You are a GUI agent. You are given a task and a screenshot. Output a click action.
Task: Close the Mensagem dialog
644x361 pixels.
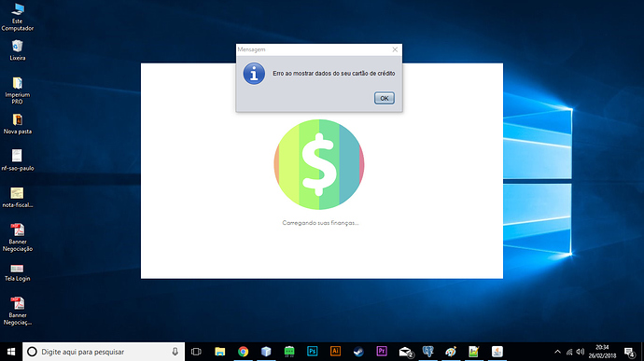[395, 49]
